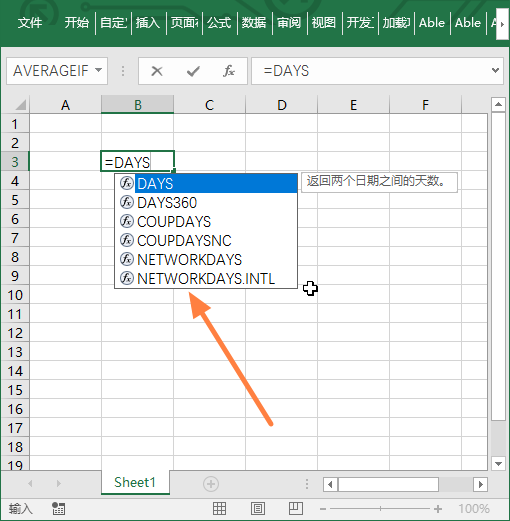Image resolution: width=510 pixels, height=521 pixels.
Task: Open the 文件 tab
Action: tap(30, 23)
